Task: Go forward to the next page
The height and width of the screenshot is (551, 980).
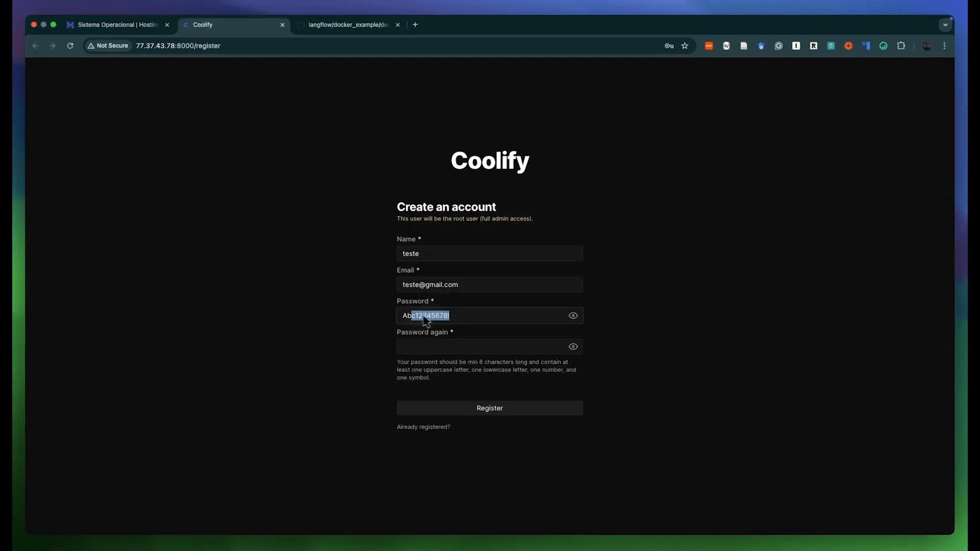Action: (53, 46)
